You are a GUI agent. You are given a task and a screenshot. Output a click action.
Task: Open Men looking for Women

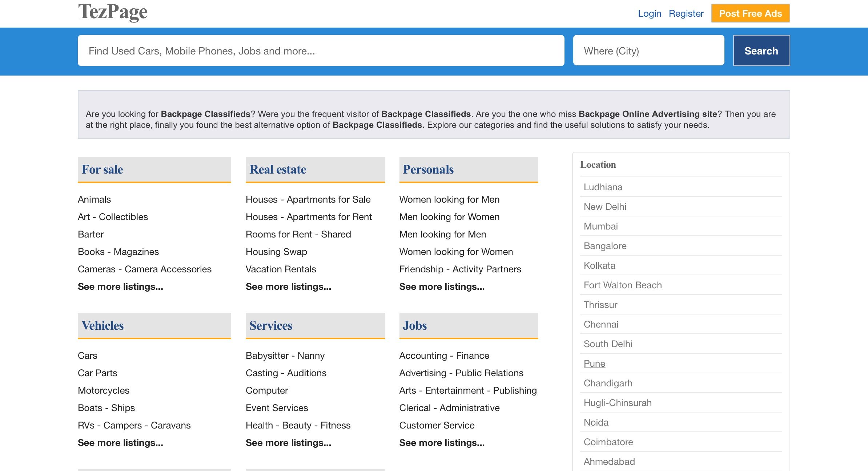tap(449, 216)
